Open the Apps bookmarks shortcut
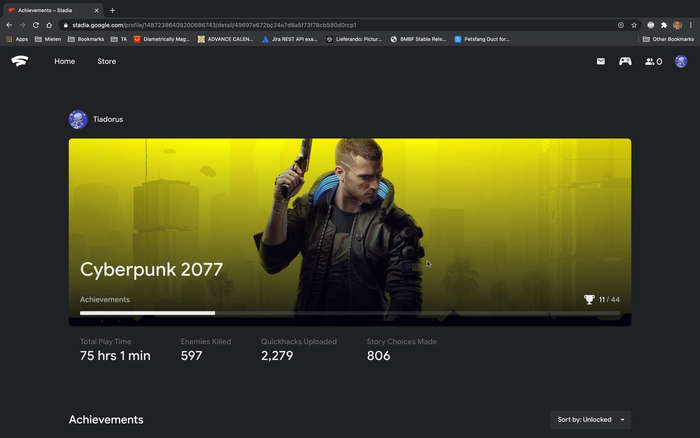Screen dimensions: 700x438 pyautogui.click(x=17, y=39)
